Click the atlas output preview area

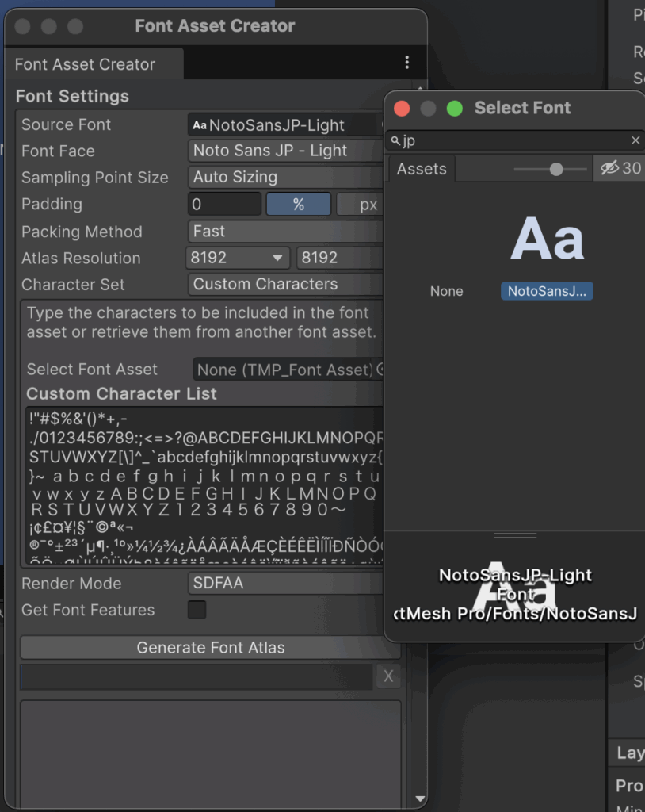(211, 753)
